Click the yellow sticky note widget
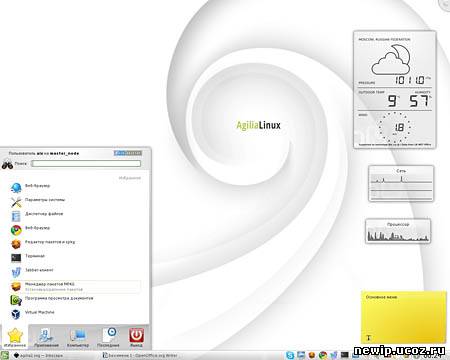450x360 pixels. 404,317
